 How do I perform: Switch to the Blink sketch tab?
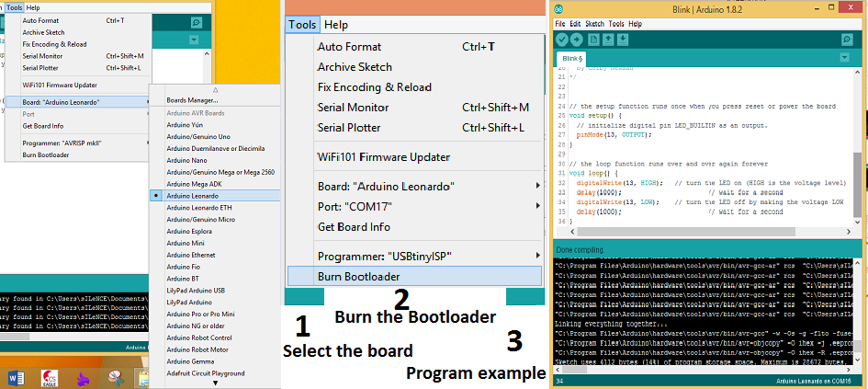(572, 58)
